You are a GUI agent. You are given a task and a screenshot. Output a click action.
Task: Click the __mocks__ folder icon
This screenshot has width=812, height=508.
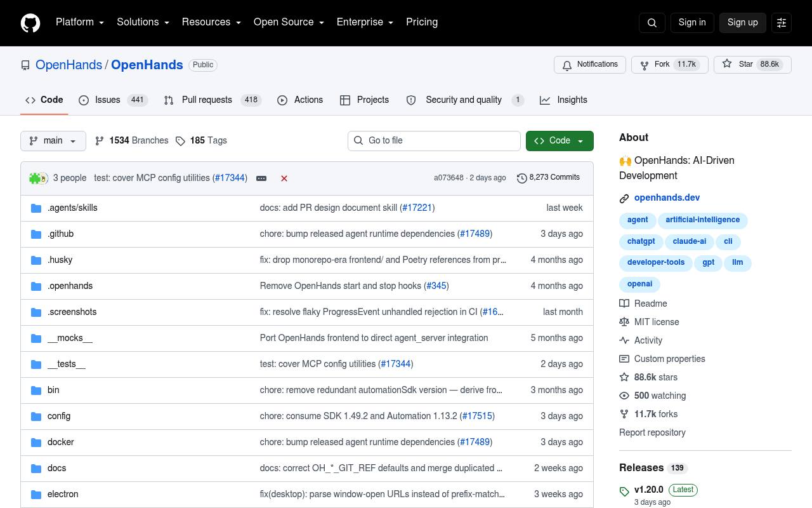coord(36,338)
